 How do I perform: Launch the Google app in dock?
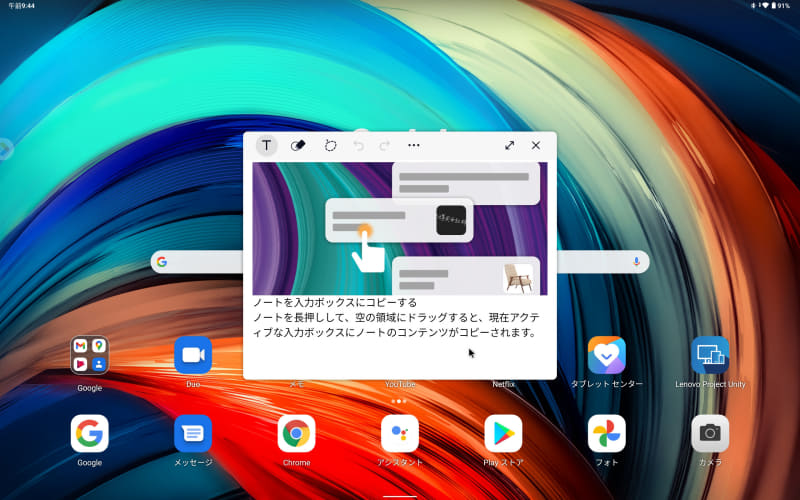point(89,434)
